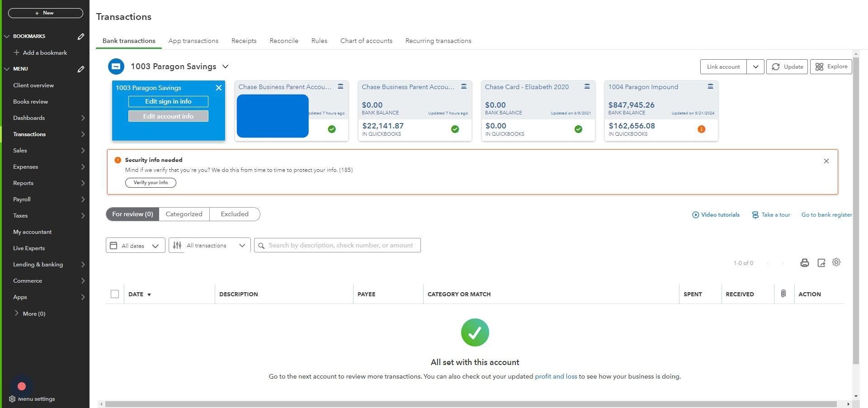Open Books review in the sidebar
Screen dimensions: 868x408
[30, 102]
